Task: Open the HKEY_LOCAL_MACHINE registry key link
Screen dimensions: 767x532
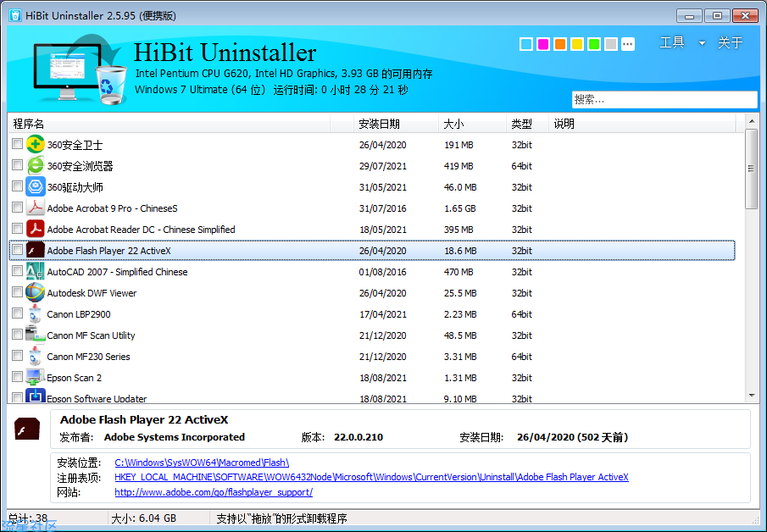Action: (371, 477)
